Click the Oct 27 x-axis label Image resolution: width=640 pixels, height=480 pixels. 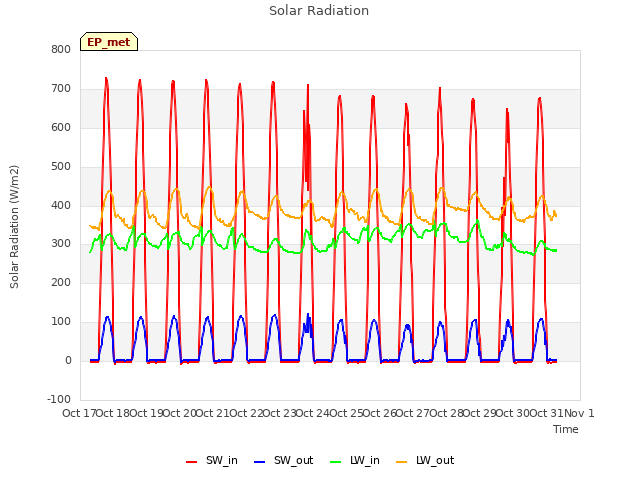pos(413,413)
